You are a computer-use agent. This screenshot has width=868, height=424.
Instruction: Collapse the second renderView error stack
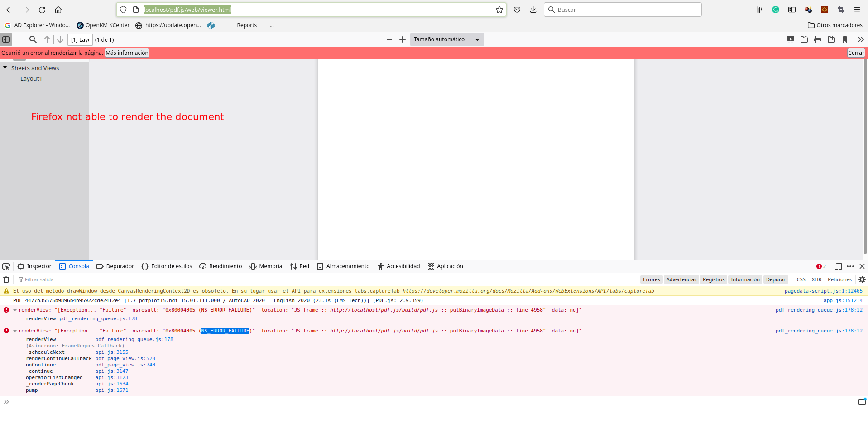(15, 331)
